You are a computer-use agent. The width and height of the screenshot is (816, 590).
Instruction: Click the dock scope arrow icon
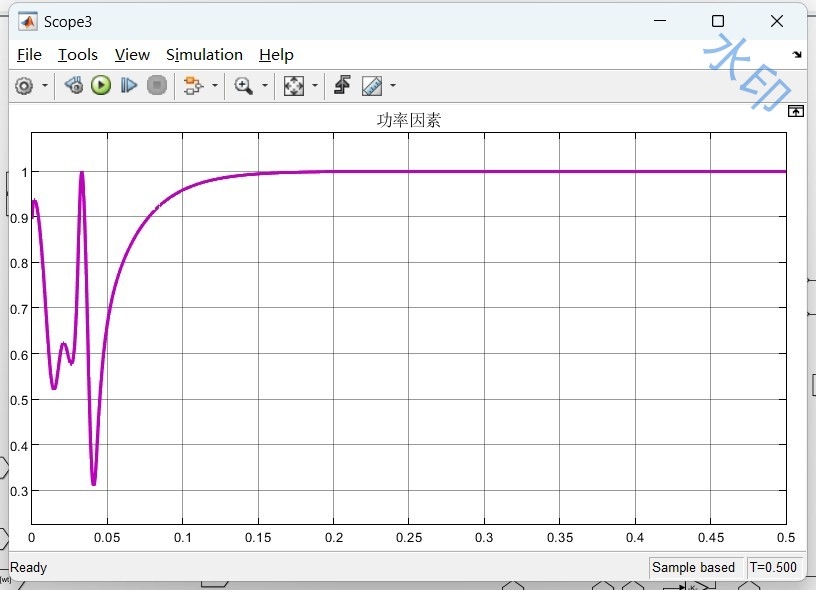pos(797,55)
